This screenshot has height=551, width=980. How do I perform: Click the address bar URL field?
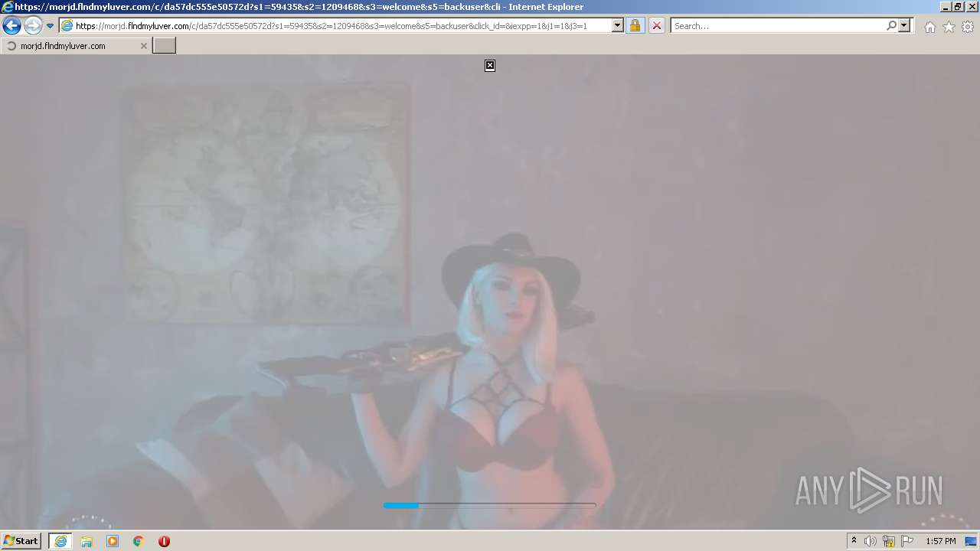click(x=342, y=26)
